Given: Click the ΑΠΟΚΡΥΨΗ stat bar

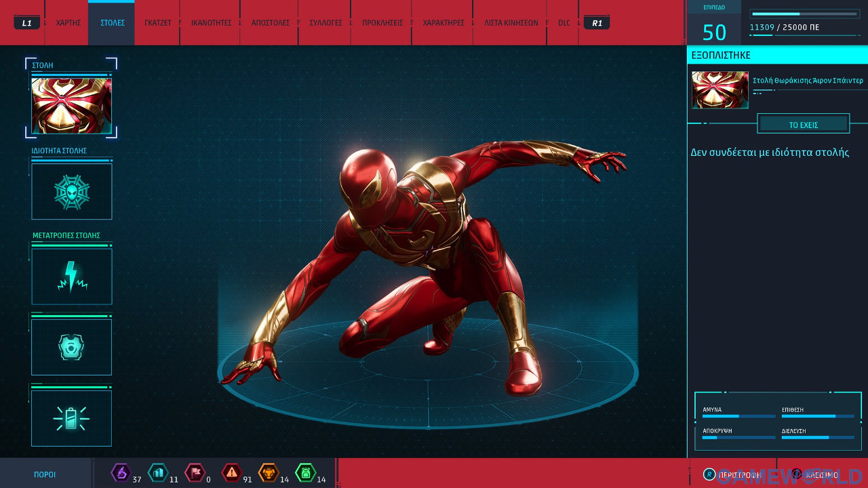Looking at the screenshot, I should pyautogui.click(x=738, y=437).
